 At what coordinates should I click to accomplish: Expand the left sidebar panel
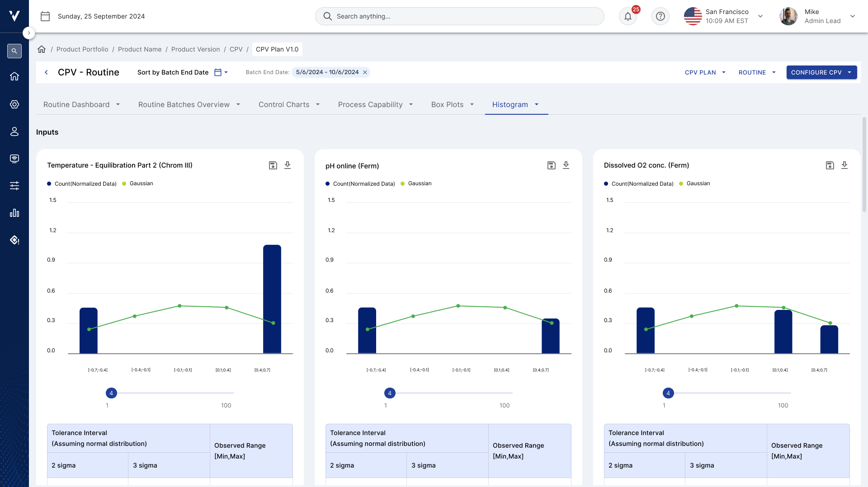coord(28,33)
